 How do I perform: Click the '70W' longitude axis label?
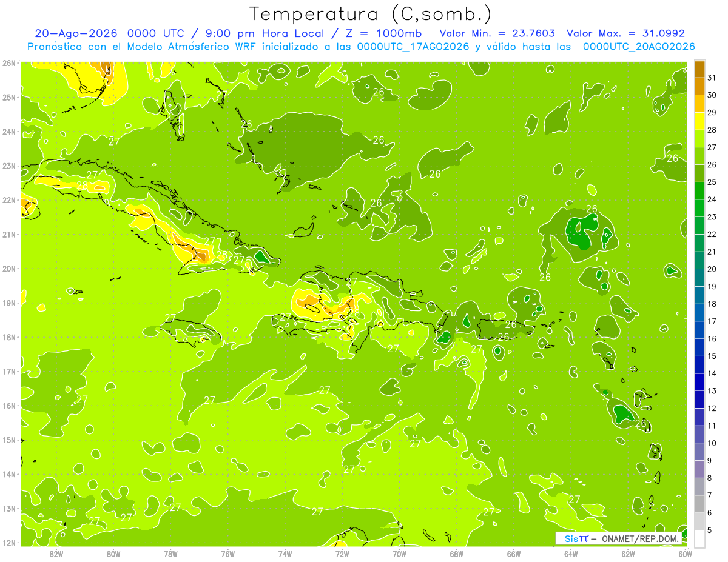pos(399,553)
